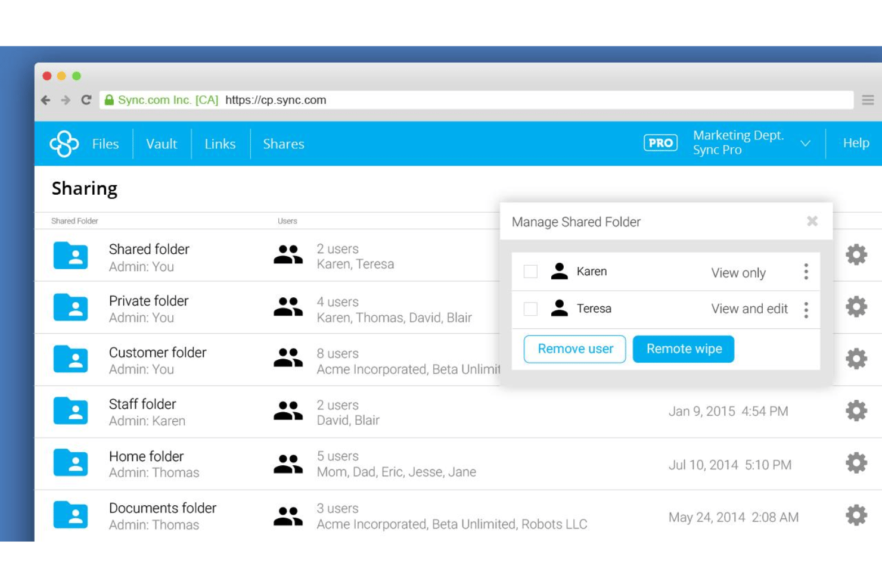Click the browser back arrow
The image size is (882, 588).
coord(46,100)
